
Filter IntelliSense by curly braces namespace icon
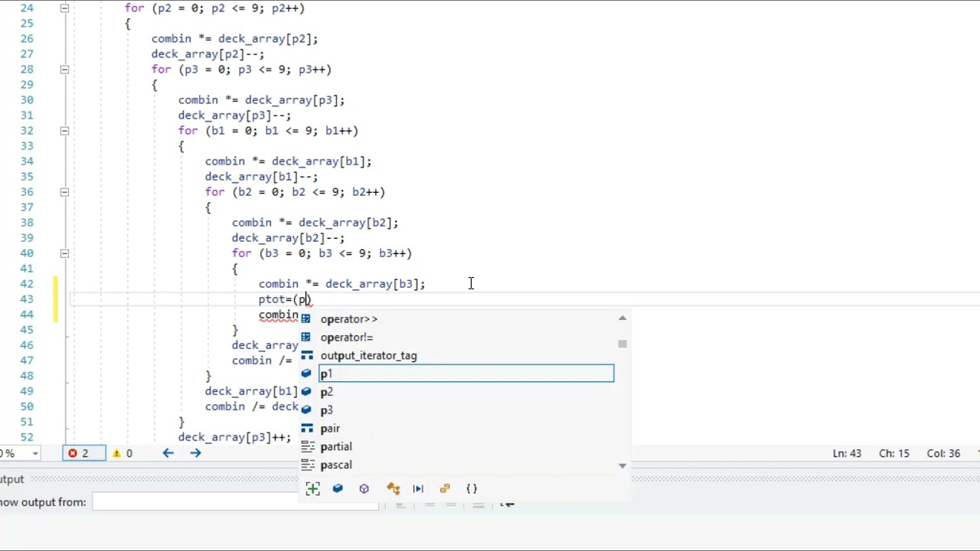point(472,488)
